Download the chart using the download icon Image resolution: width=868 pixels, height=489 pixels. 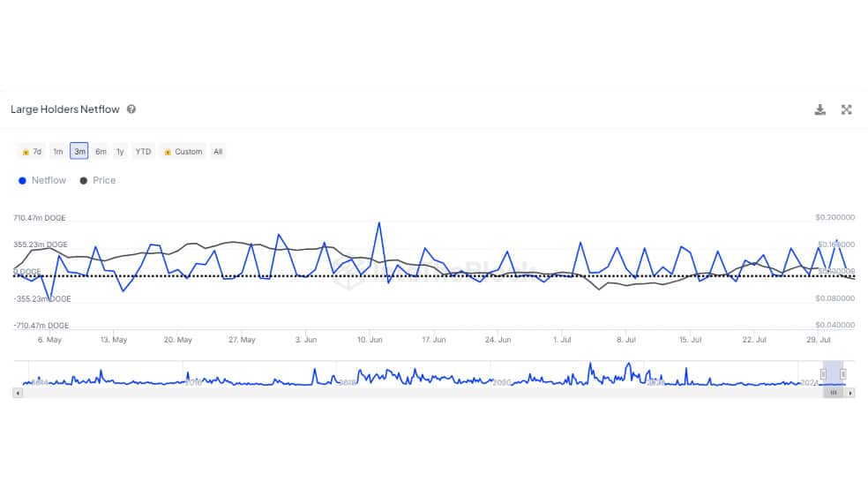(x=819, y=109)
